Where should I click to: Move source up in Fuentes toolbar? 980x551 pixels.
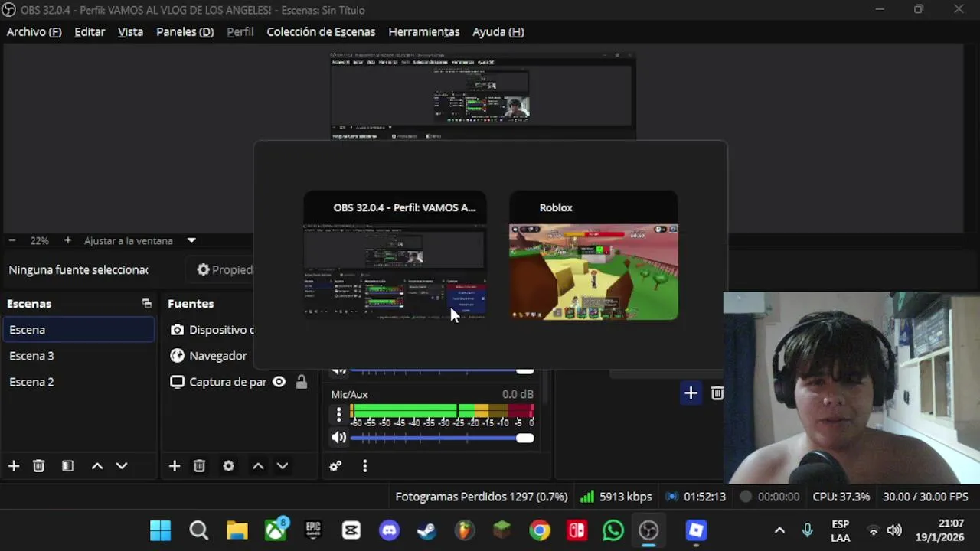(258, 465)
